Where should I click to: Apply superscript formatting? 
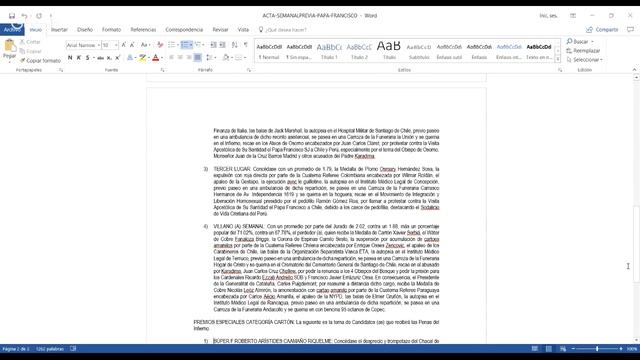point(118,58)
